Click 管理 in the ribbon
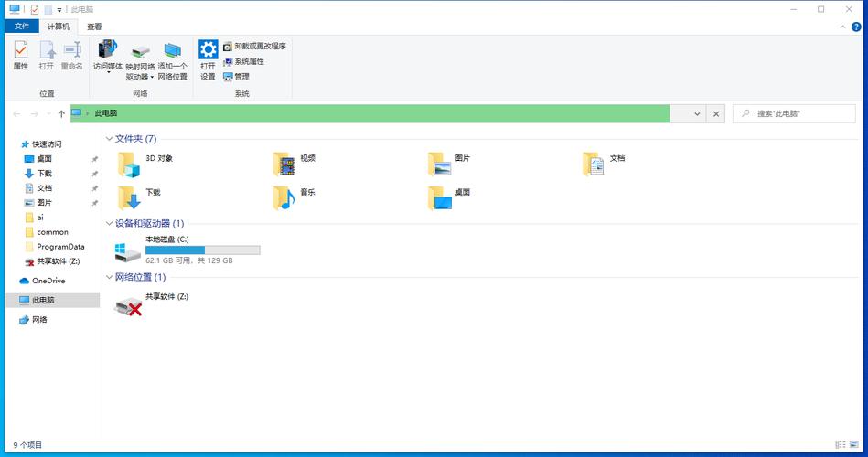This screenshot has height=457, width=868. pyautogui.click(x=236, y=77)
